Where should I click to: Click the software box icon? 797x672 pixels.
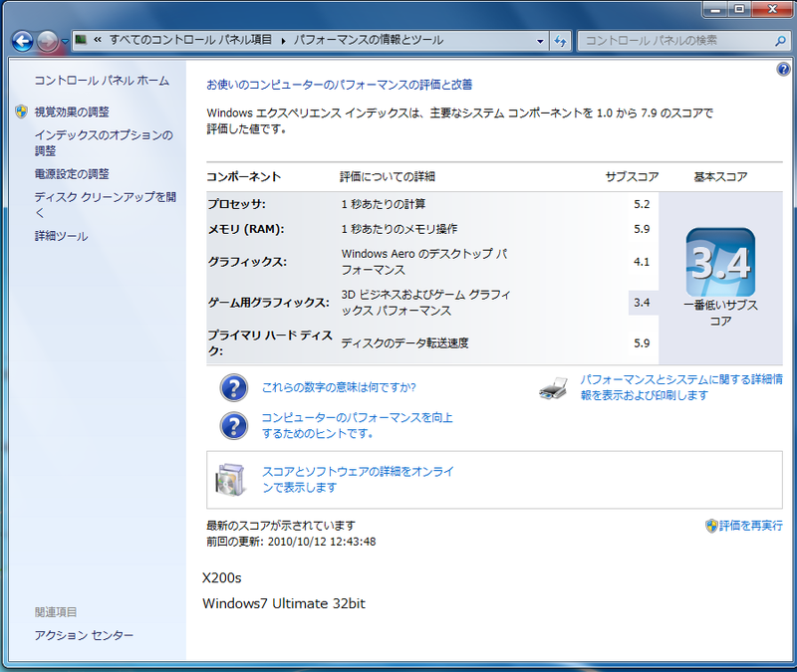click(x=231, y=480)
